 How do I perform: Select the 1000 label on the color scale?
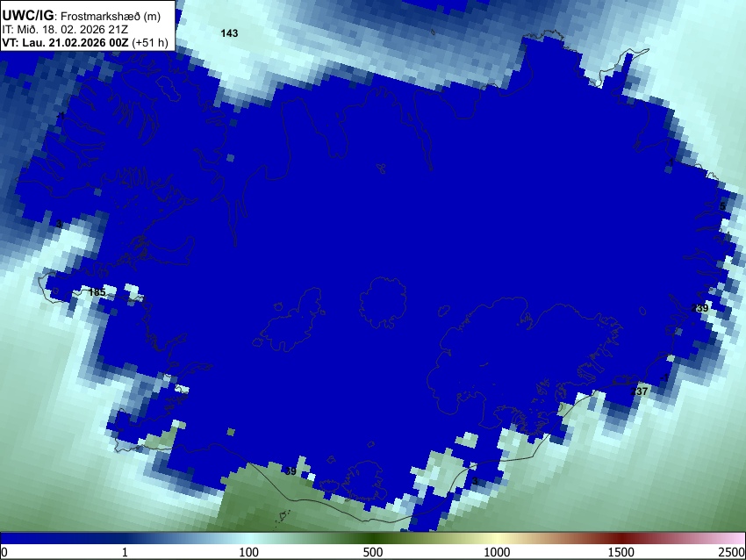point(497,552)
